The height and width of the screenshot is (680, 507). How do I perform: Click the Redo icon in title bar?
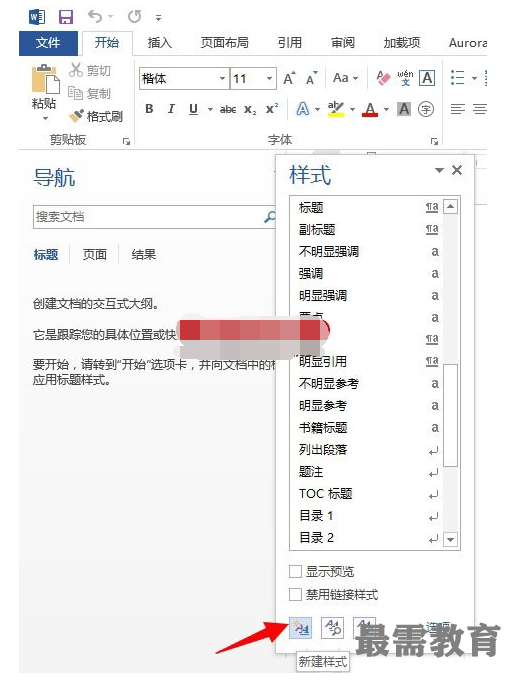134,16
